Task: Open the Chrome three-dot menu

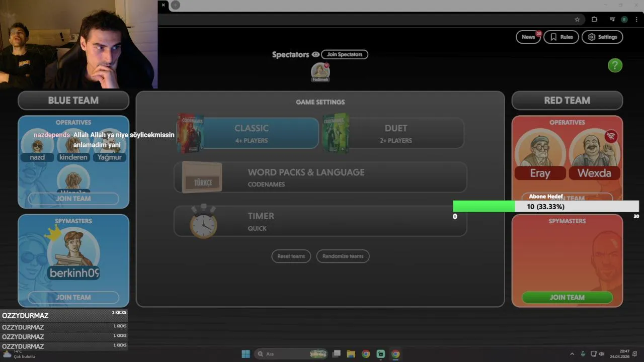Action: [636, 20]
